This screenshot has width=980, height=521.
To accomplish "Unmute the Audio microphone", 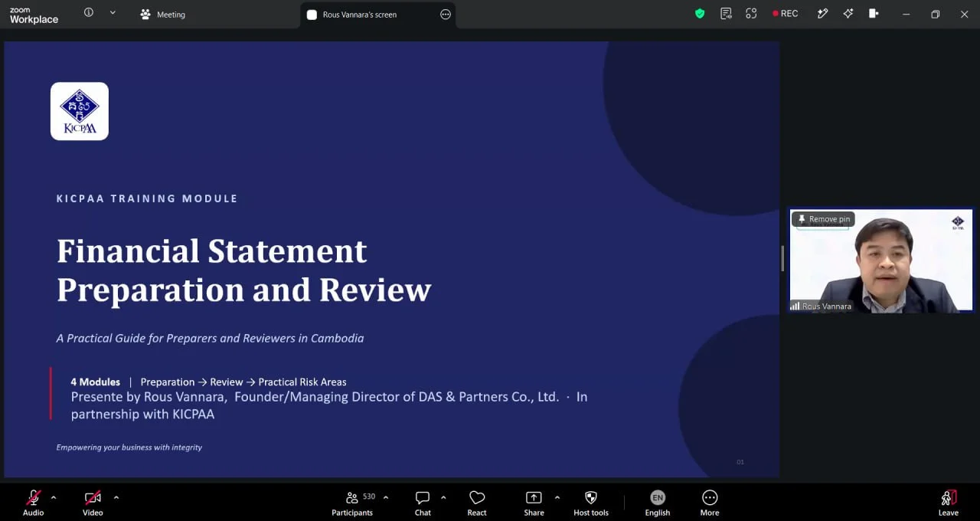I will click(x=33, y=503).
